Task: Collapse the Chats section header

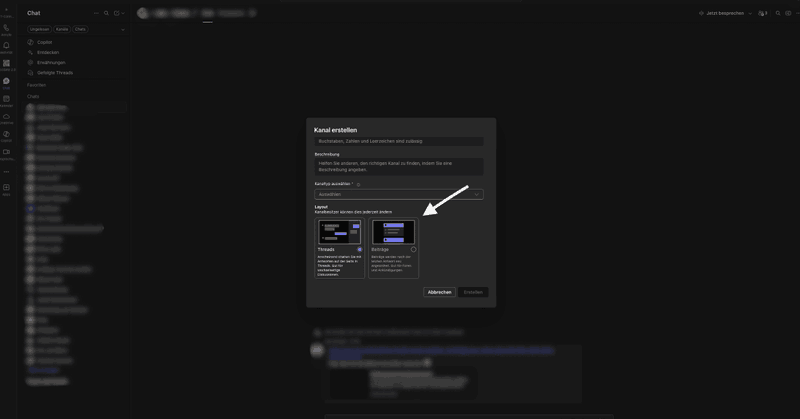Action: click(x=33, y=96)
